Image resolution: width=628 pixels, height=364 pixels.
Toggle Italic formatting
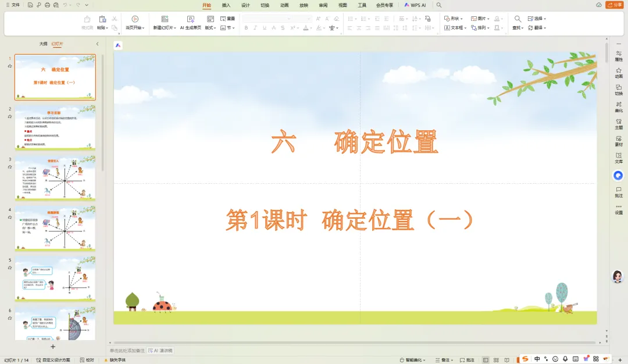point(255,28)
